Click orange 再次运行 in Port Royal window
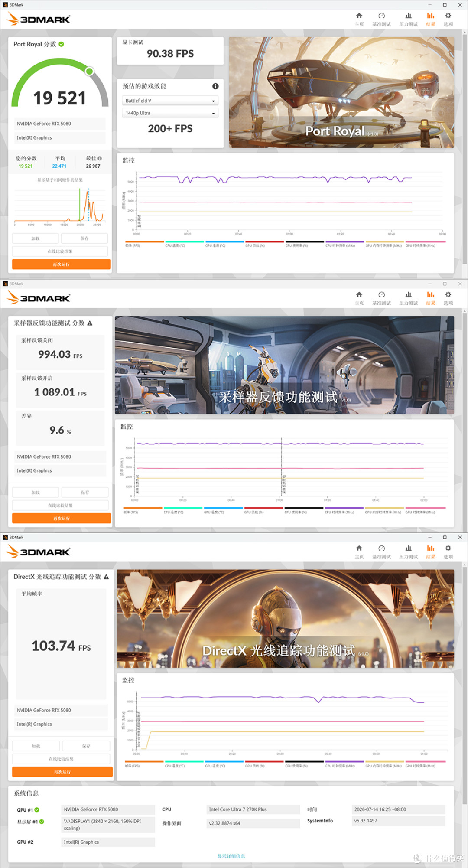The width and height of the screenshot is (468, 868). [x=61, y=264]
